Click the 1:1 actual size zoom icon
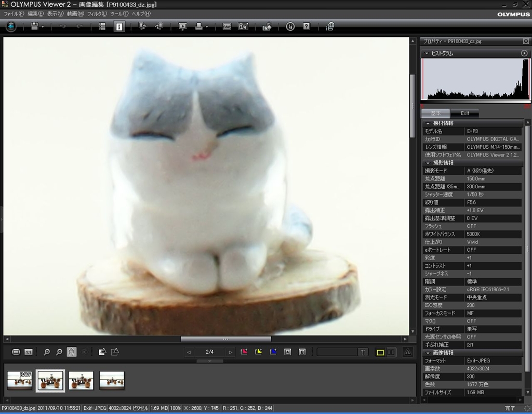This screenshot has height=414, width=532. click(29, 352)
